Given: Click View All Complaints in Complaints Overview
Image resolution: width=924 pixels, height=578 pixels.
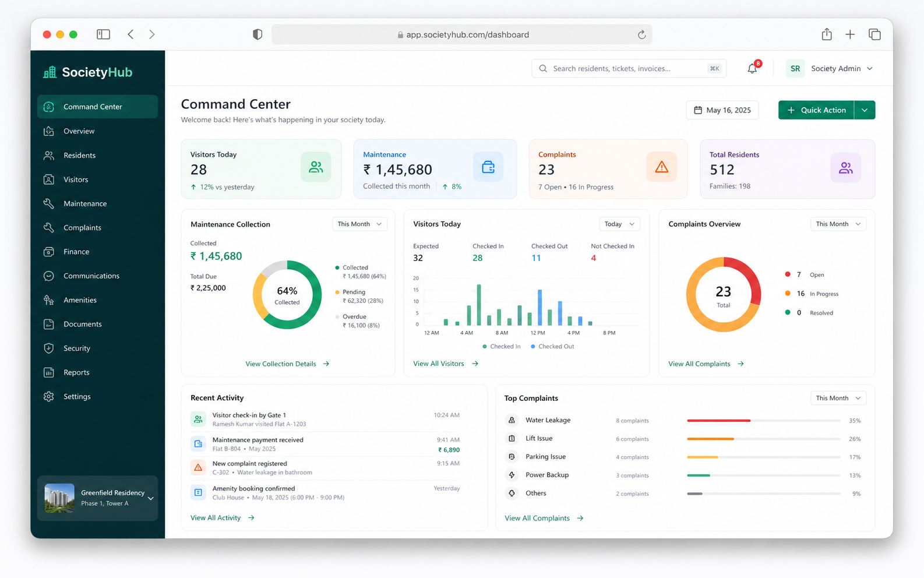Looking at the screenshot, I should coord(706,364).
